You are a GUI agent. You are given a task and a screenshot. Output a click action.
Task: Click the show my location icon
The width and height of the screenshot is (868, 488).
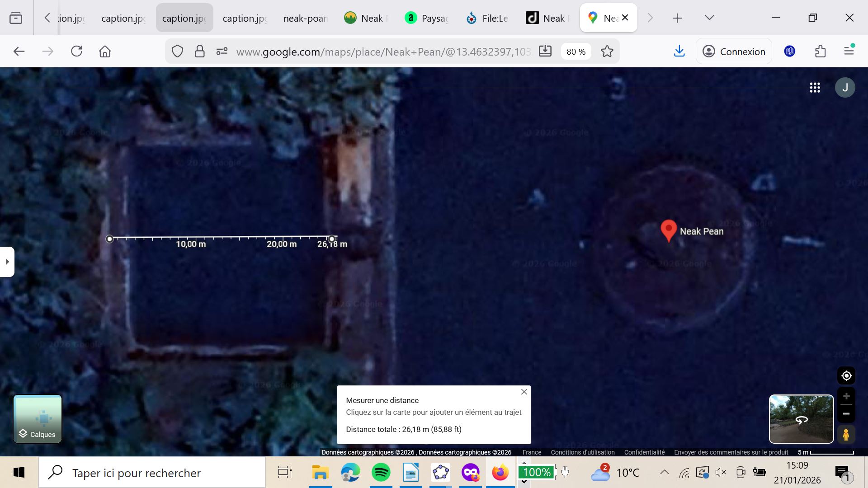pos(846,375)
